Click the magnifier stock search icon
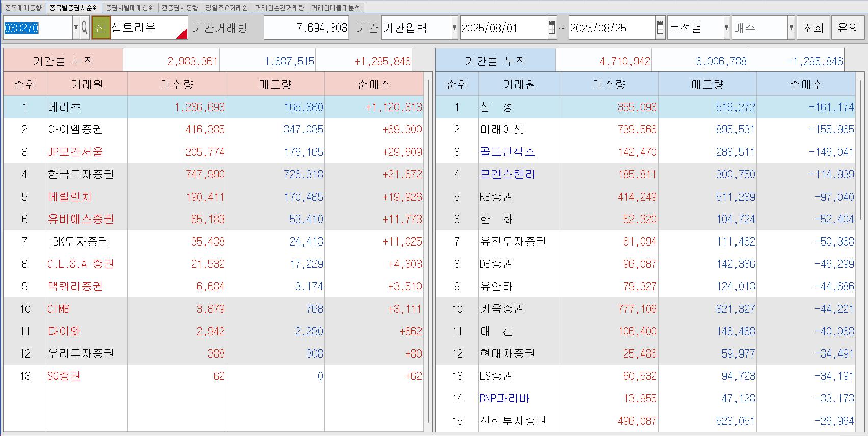 tap(85, 28)
